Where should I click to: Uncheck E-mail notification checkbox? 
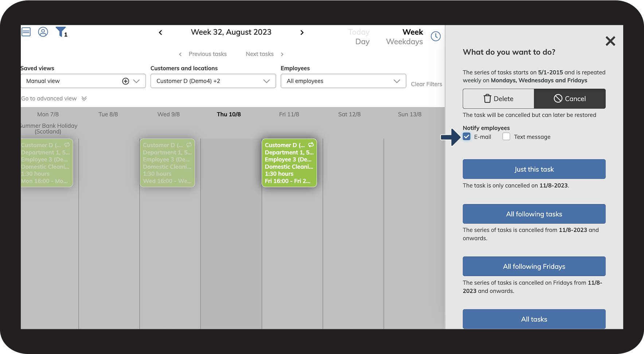tap(467, 137)
